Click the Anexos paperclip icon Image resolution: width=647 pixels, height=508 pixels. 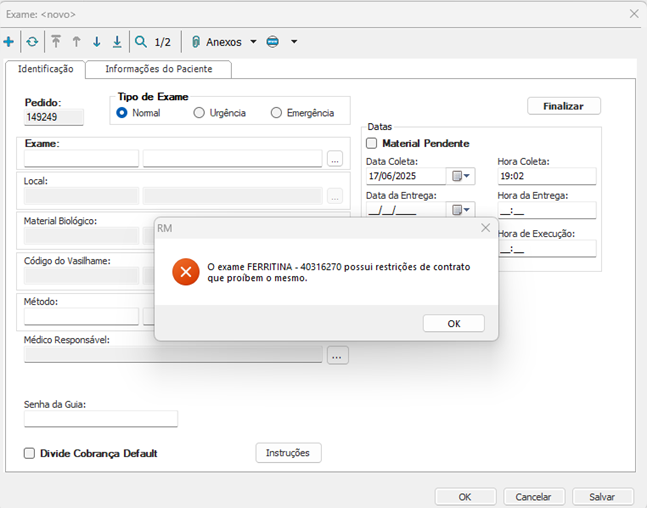(x=195, y=42)
